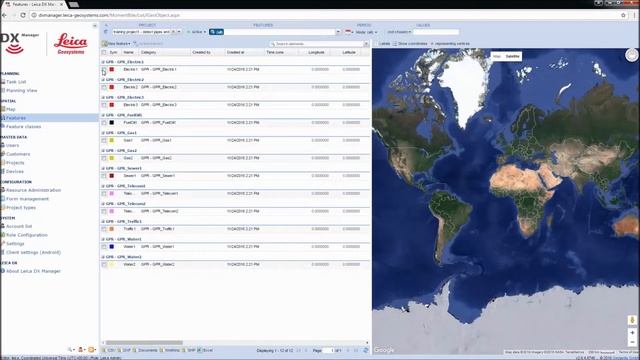
Task: Open Users under Master Data
Action: pos(12,145)
